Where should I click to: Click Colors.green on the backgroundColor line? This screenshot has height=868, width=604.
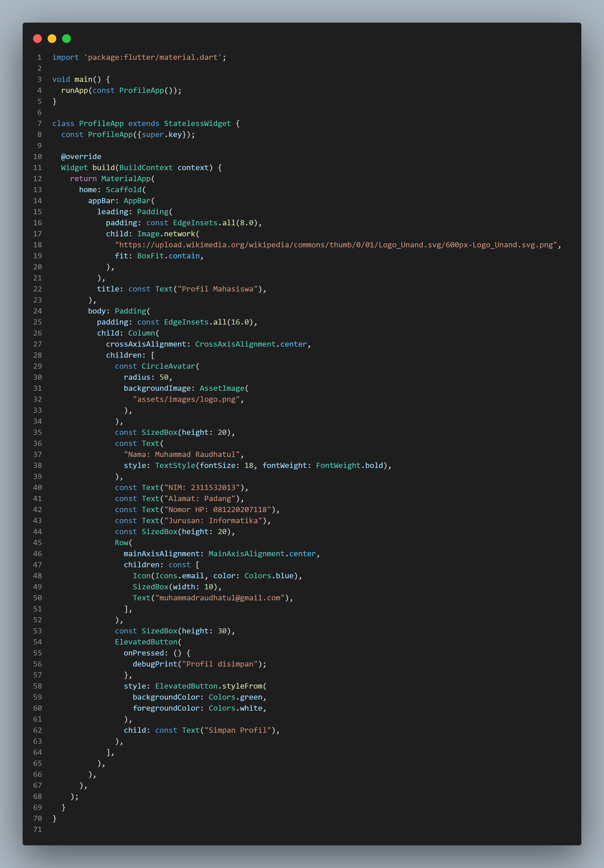coord(235,697)
